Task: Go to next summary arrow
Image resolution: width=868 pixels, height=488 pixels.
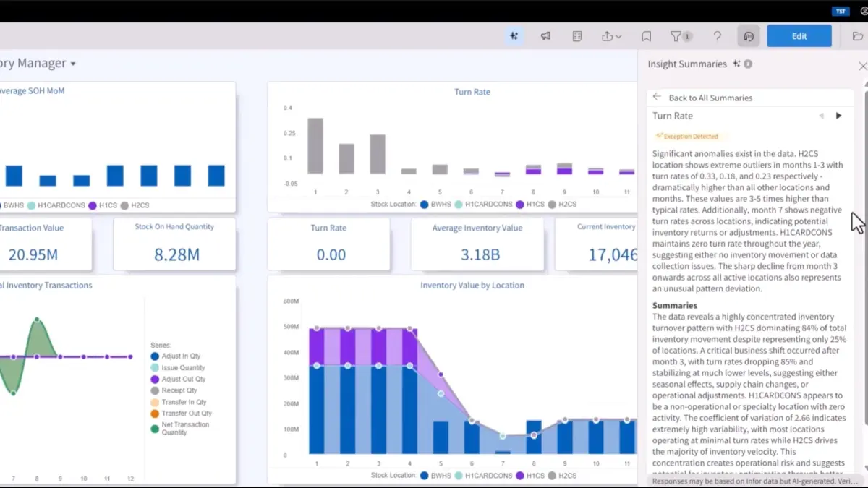Action: point(839,116)
